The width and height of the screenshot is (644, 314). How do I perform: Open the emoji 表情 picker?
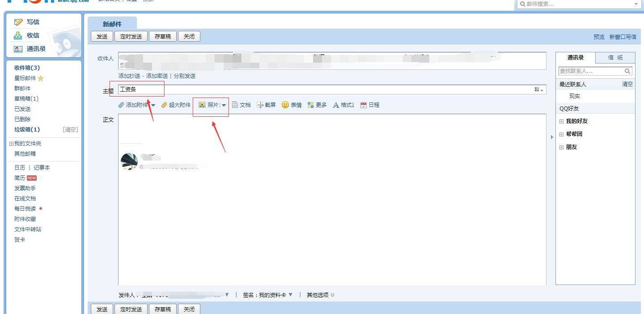pyautogui.click(x=285, y=105)
